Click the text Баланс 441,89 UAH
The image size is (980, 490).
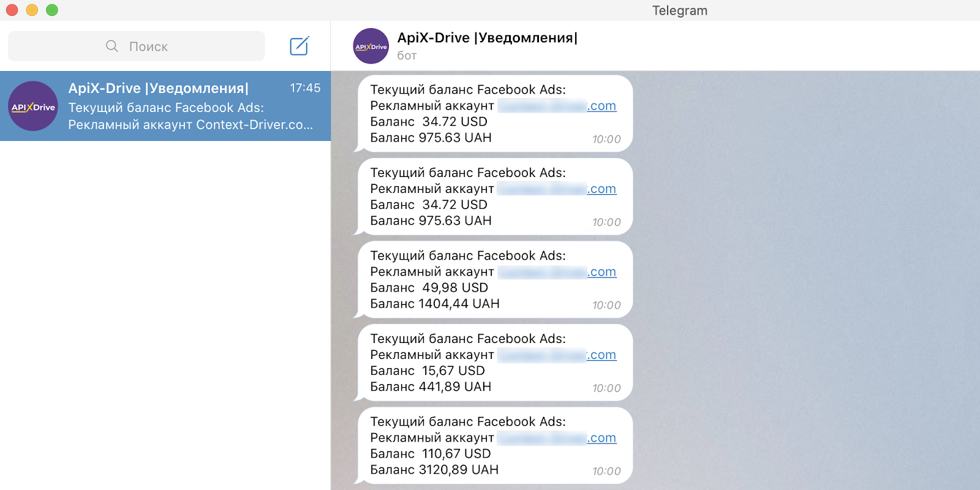pos(431,386)
